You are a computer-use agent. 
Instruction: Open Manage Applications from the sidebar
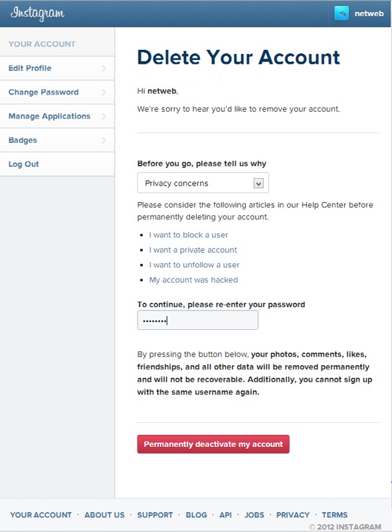point(51,116)
